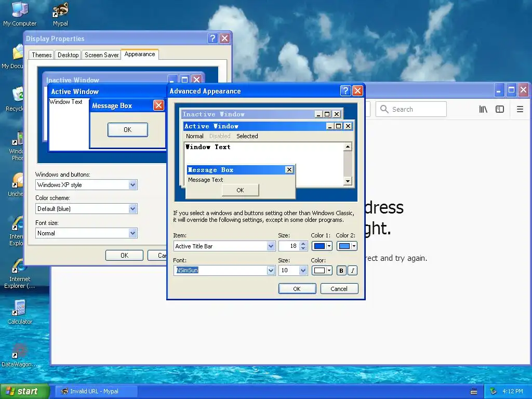
Task: Open the Recycle Bin icon
Action: (x=15, y=99)
